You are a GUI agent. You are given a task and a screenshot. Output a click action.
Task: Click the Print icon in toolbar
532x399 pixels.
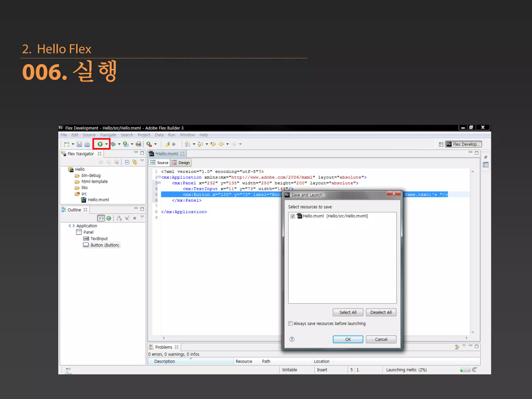click(x=87, y=144)
